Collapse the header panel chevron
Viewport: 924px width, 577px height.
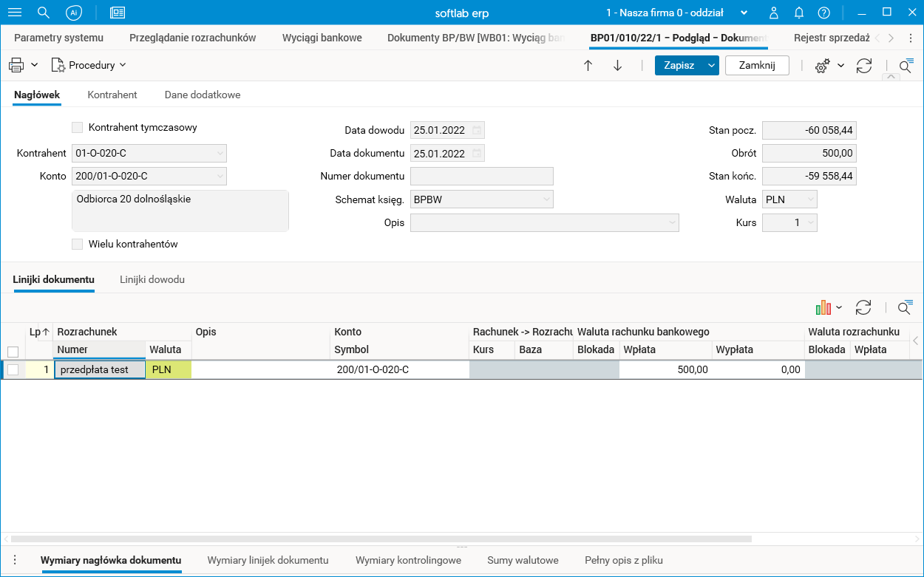890,77
